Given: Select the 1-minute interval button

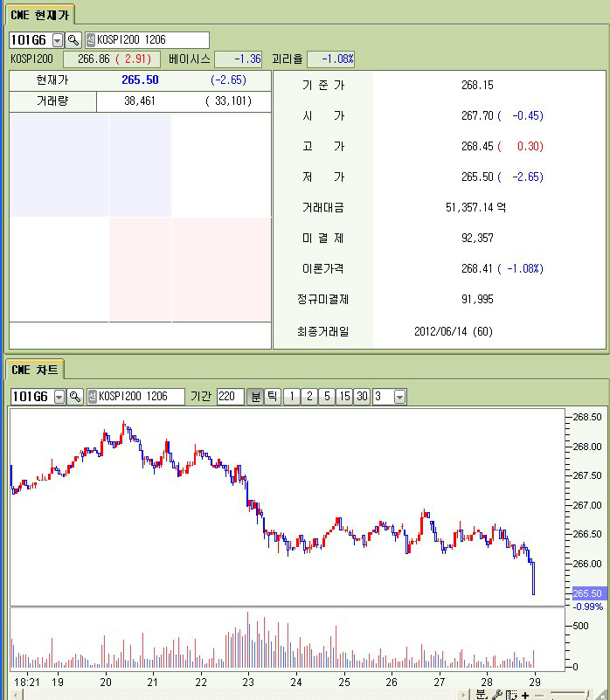Looking at the screenshot, I should (292, 397).
